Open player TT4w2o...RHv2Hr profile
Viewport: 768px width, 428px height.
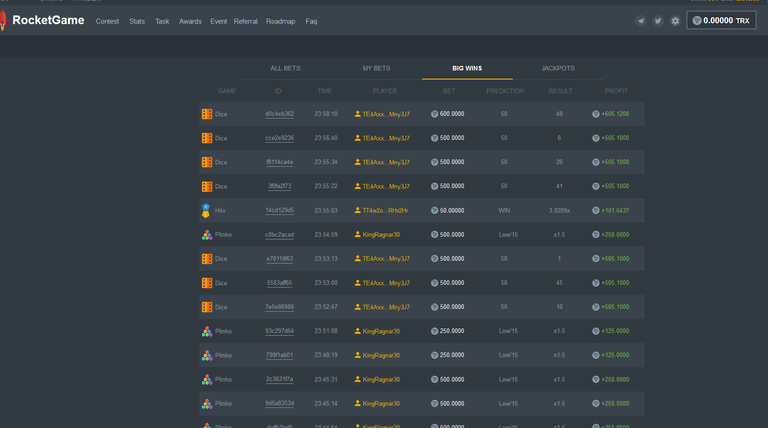385,211
